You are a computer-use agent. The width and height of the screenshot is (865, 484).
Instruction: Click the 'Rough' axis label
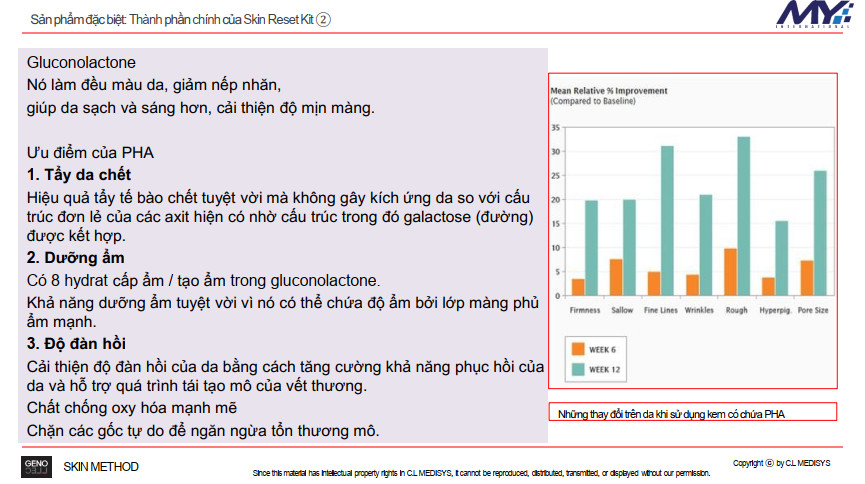[736, 310]
